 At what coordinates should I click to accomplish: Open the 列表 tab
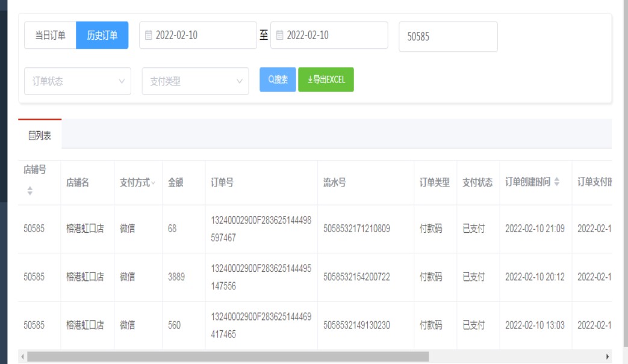[x=40, y=135]
